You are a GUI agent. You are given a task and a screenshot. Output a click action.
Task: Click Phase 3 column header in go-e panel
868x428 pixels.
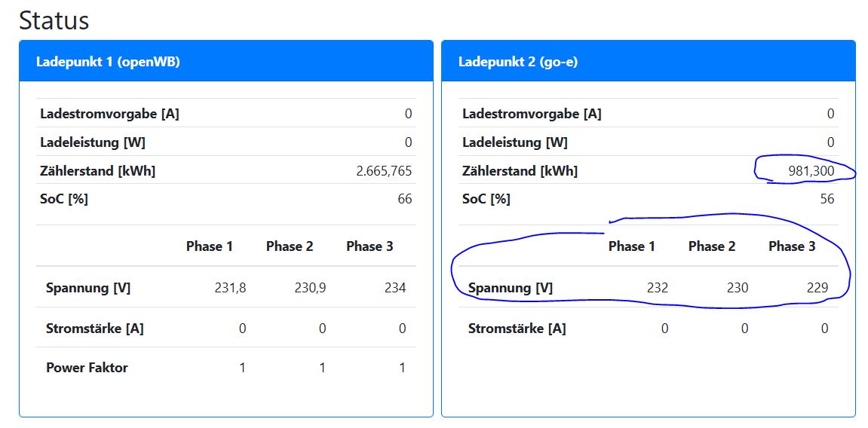792,246
